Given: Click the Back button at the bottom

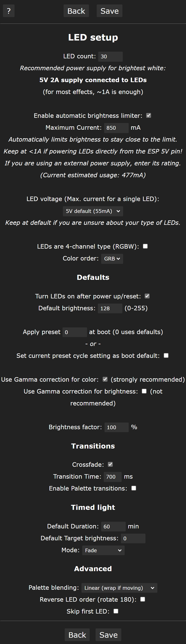Looking at the screenshot, I should (77, 635).
